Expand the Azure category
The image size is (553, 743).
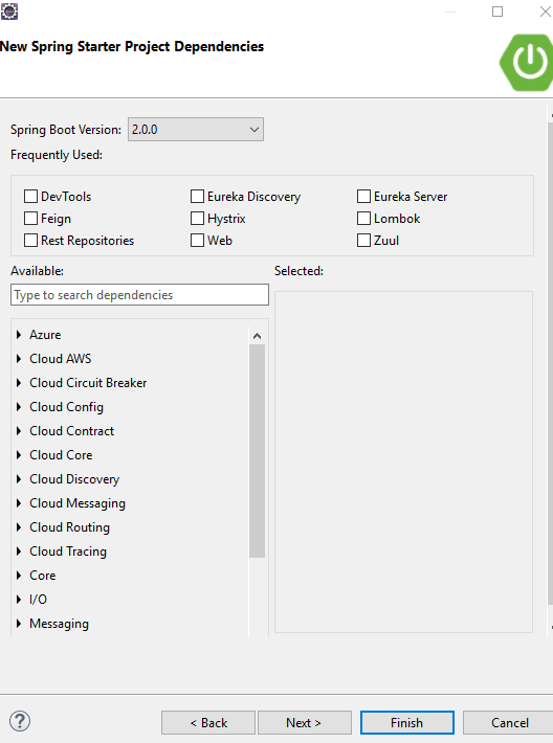[19, 335]
